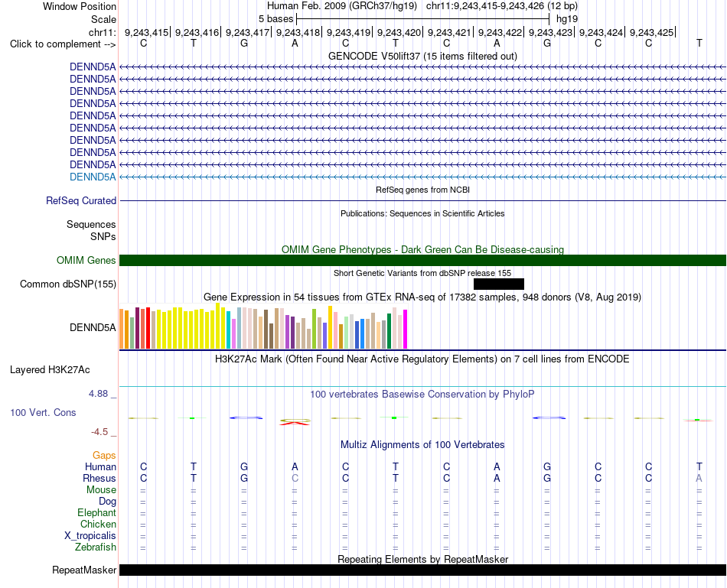Click the Rhesus species label
The image size is (727, 588).
(99, 478)
